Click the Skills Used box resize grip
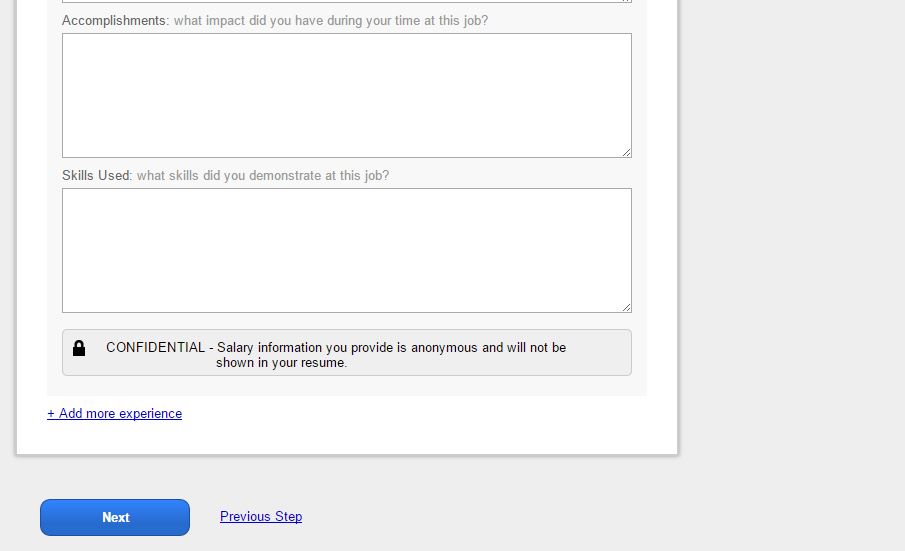Viewport: 905px width, 551px height. point(626,307)
